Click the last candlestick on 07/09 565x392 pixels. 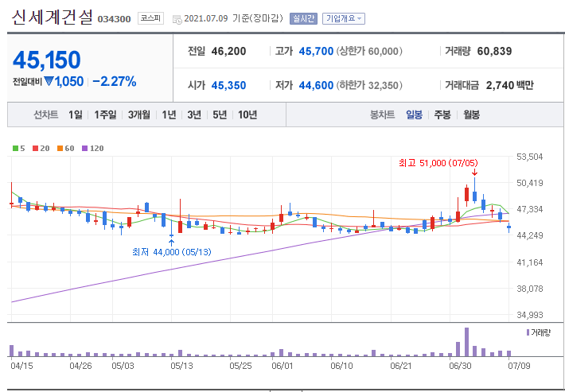click(509, 227)
